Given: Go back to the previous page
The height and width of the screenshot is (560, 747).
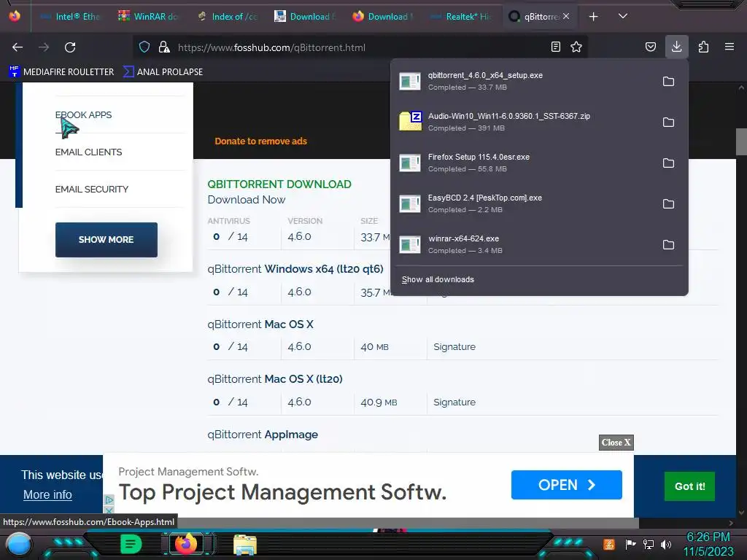Looking at the screenshot, I should click(18, 47).
